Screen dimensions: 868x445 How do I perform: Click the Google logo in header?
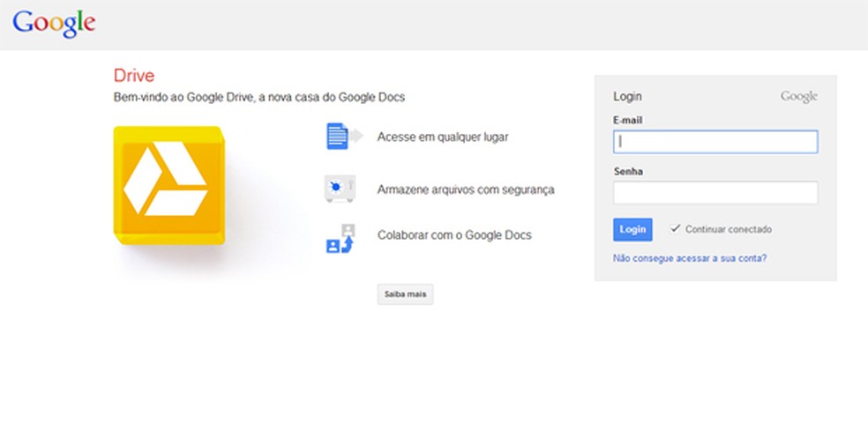[54, 25]
